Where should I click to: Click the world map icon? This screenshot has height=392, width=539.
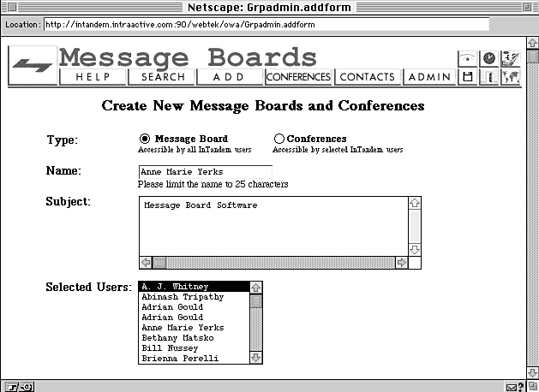(x=511, y=77)
